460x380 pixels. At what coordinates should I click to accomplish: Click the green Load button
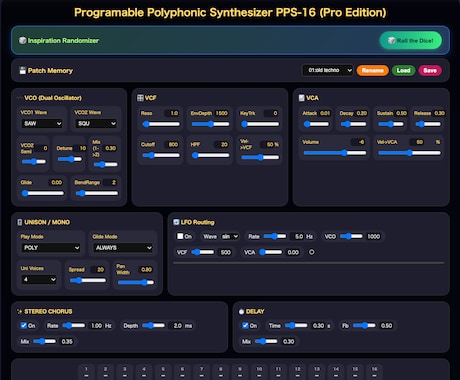403,70
